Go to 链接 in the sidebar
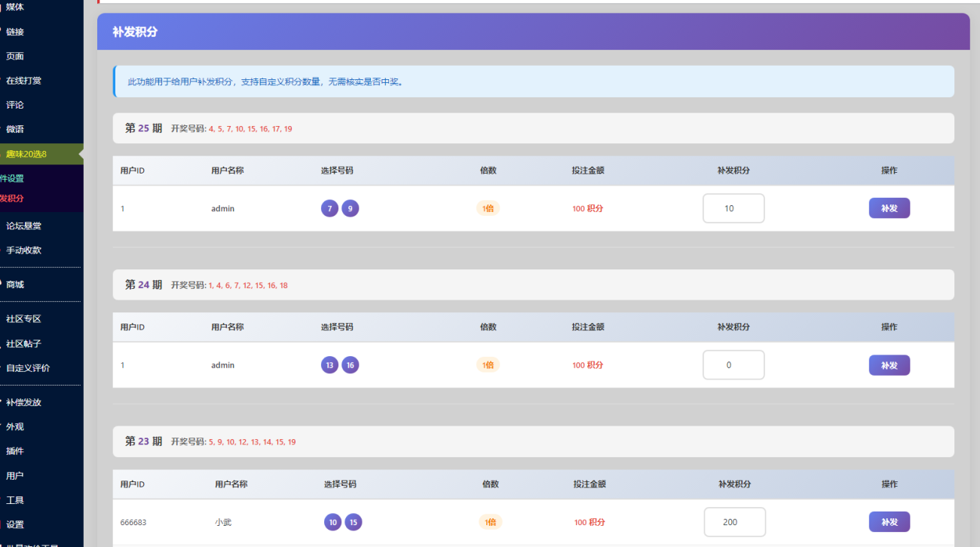 coord(15,32)
